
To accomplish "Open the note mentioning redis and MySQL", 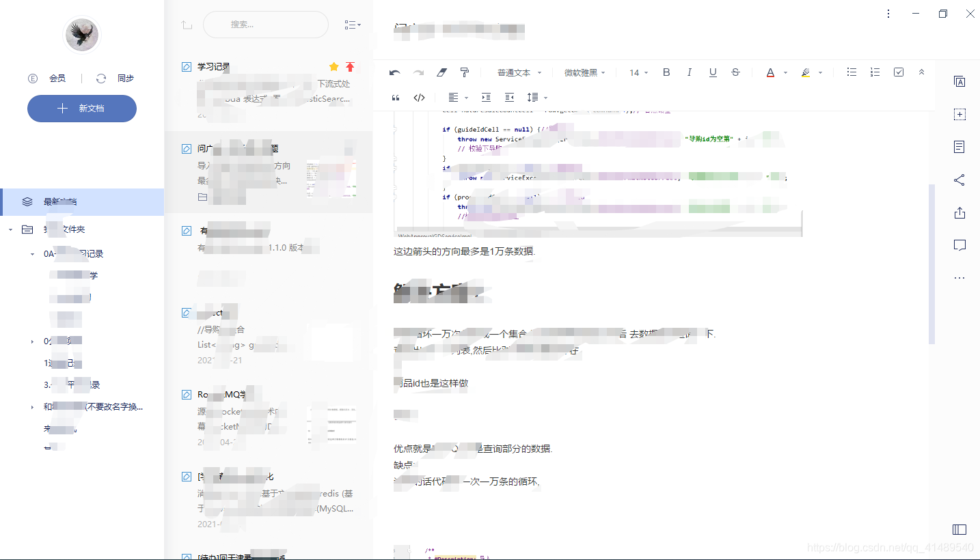I will coord(269,500).
